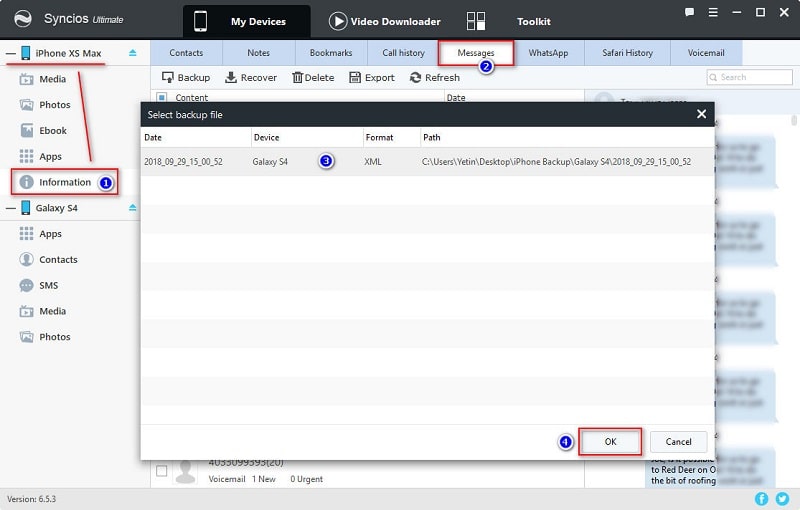The image size is (800, 510).
Task: Open Contacts under Galaxy S4
Action: [x=48, y=260]
